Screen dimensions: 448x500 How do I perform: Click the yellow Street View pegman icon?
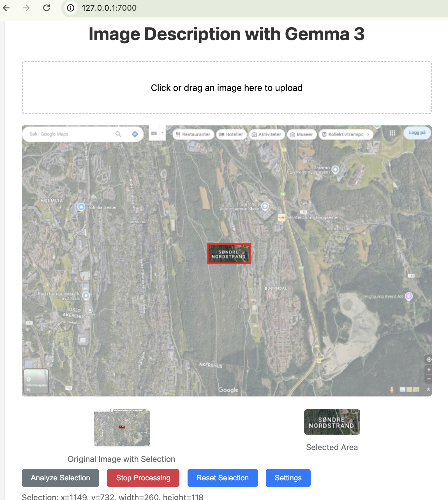coord(392,389)
